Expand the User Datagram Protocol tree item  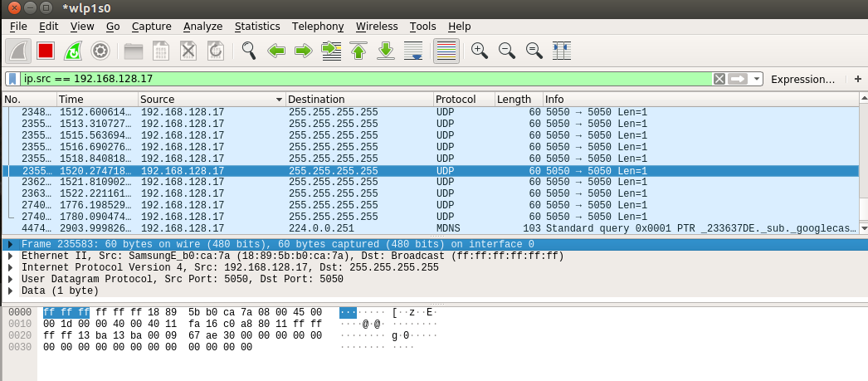10,280
